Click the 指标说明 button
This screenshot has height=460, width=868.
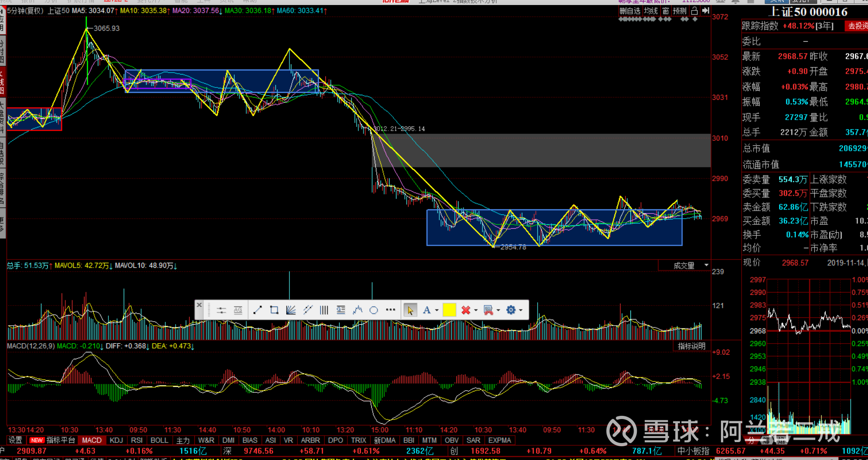[692, 346]
